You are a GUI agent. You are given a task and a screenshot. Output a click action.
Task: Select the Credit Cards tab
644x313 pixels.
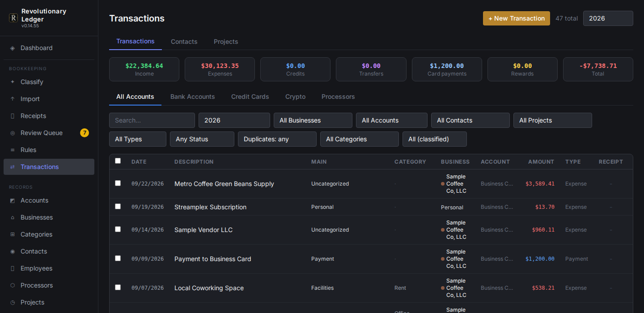coord(250,97)
